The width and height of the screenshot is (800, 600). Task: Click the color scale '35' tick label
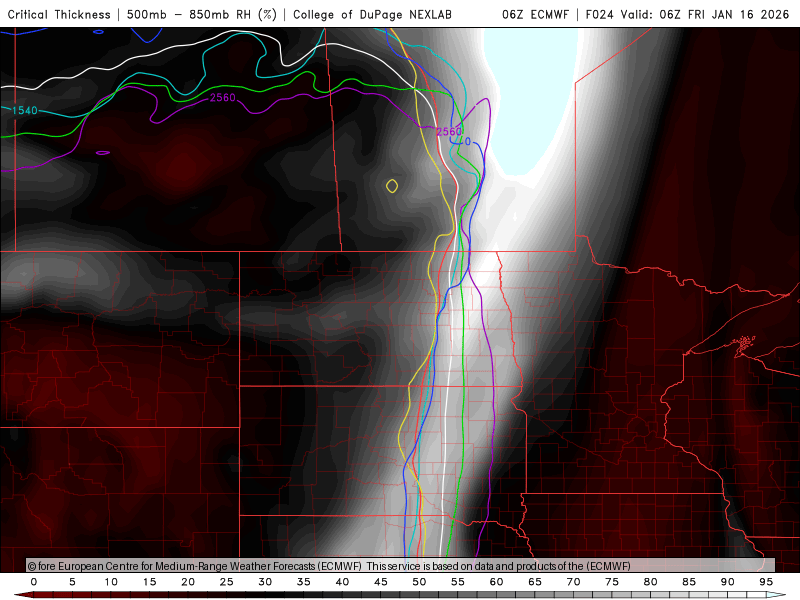click(x=304, y=582)
